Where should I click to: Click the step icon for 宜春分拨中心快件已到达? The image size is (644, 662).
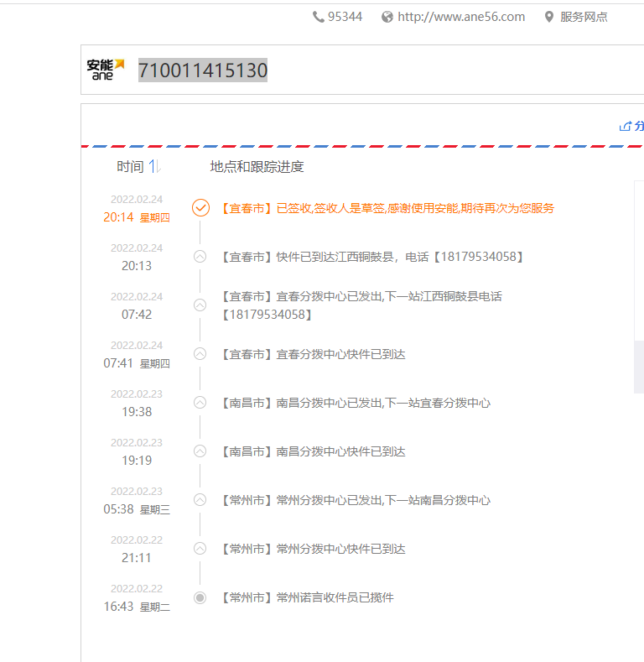click(x=200, y=353)
